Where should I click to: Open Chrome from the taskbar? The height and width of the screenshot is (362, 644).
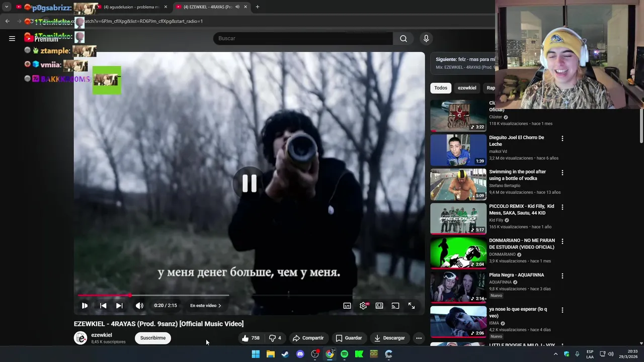click(330, 354)
